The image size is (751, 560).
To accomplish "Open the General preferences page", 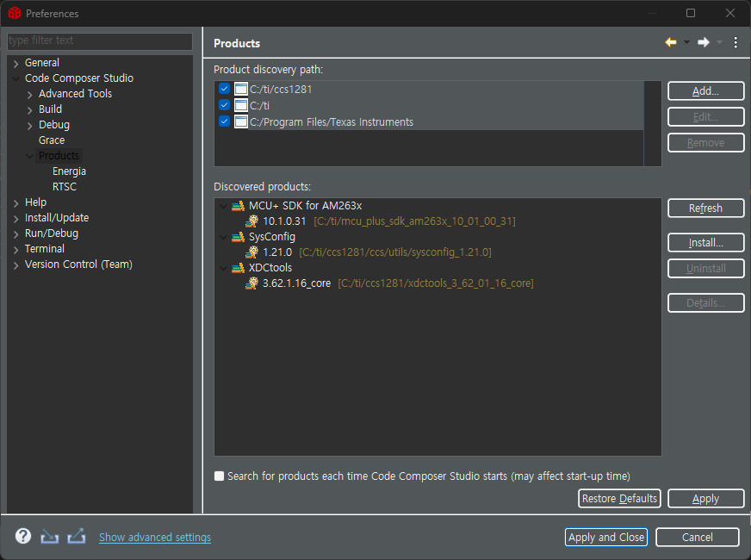I will click(42, 62).
